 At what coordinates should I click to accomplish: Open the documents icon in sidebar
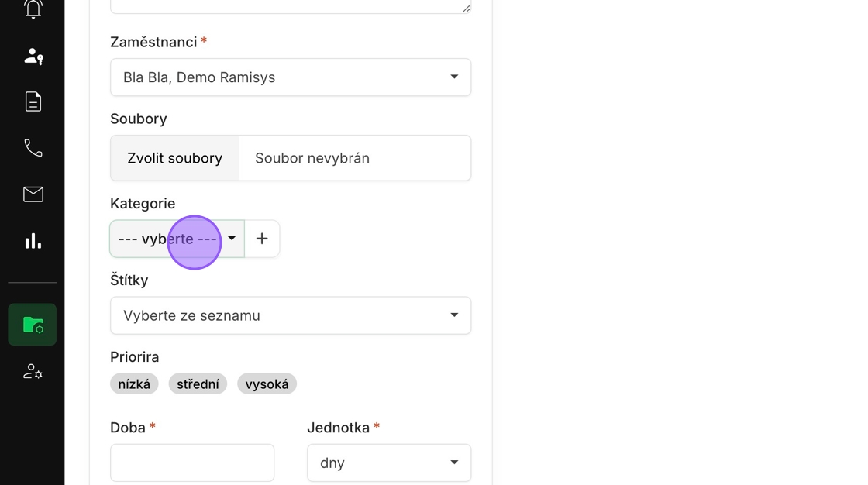click(33, 101)
